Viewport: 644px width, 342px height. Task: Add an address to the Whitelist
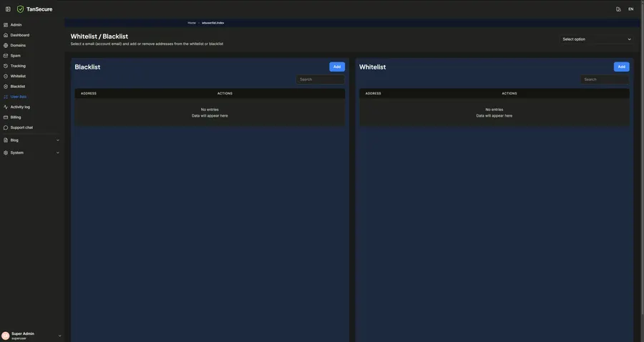[621, 67]
